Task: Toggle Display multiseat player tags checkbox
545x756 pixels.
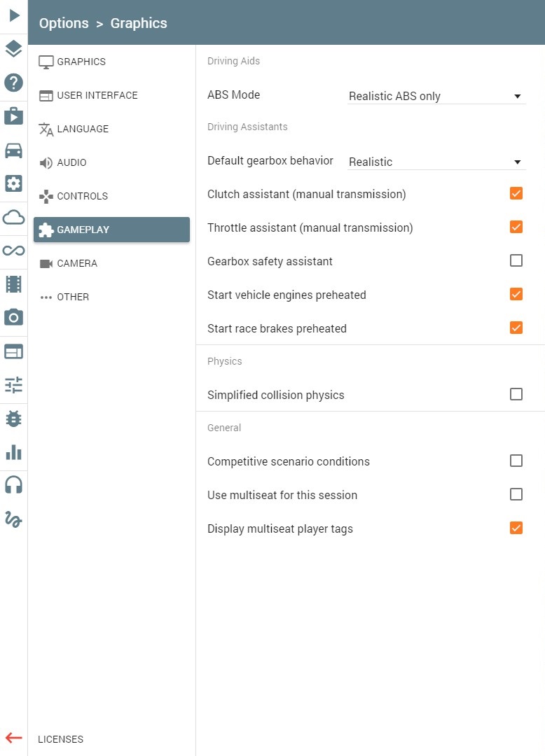Action: (x=516, y=528)
